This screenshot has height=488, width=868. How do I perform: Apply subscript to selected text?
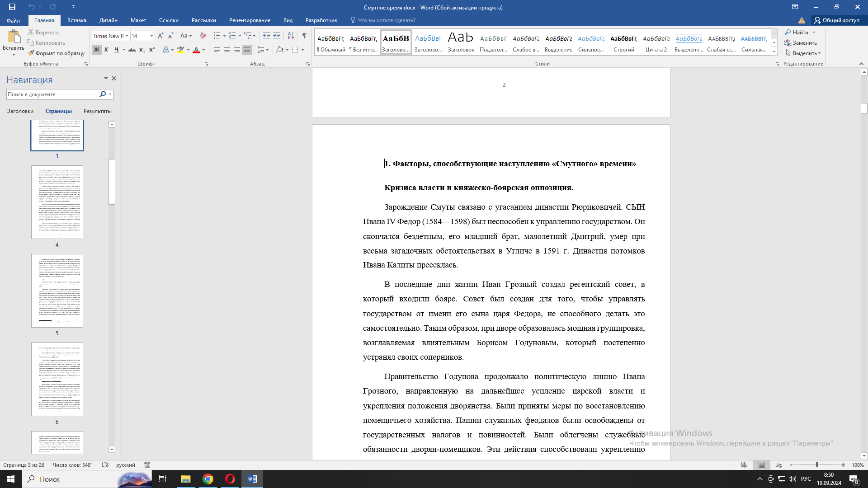click(142, 50)
